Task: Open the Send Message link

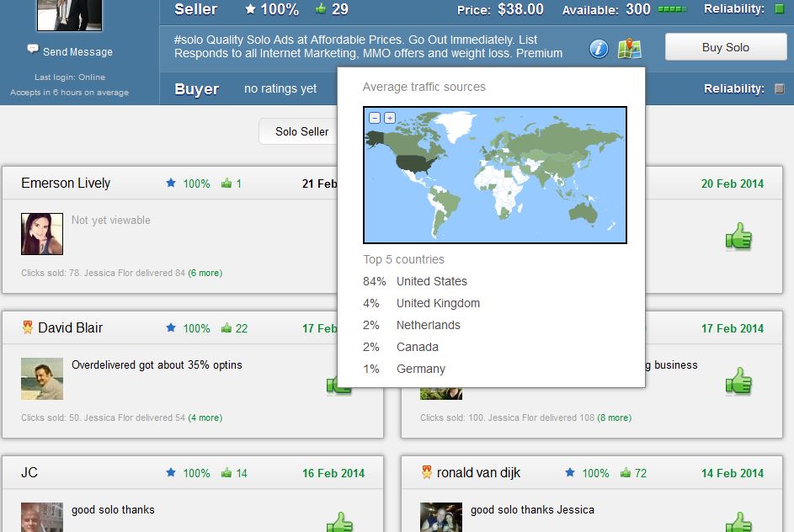Action: pos(77,51)
